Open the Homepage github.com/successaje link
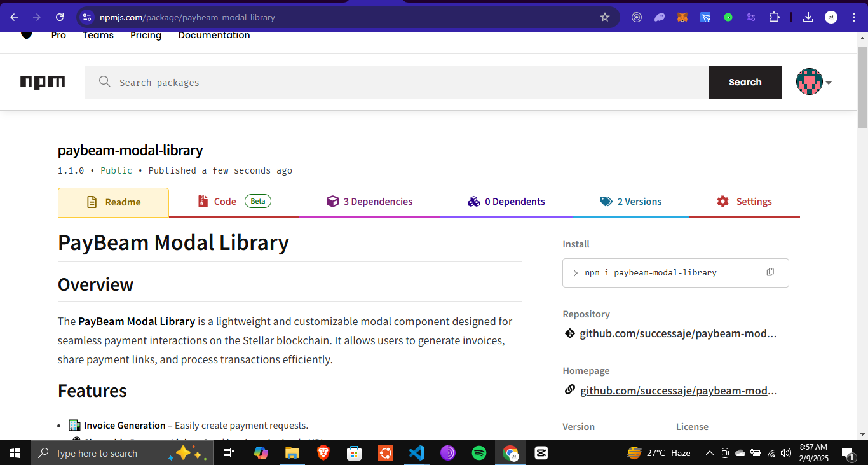The height and width of the screenshot is (465, 868). 678,390
